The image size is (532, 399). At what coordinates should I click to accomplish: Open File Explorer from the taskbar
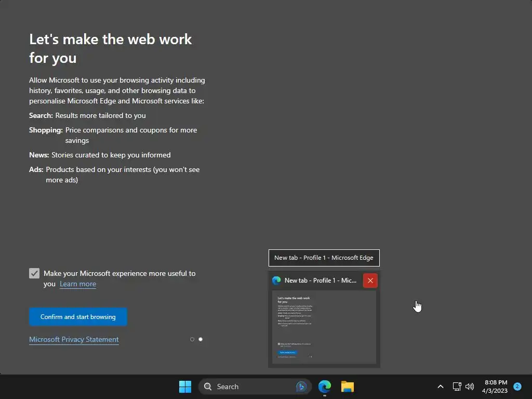(348, 387)
